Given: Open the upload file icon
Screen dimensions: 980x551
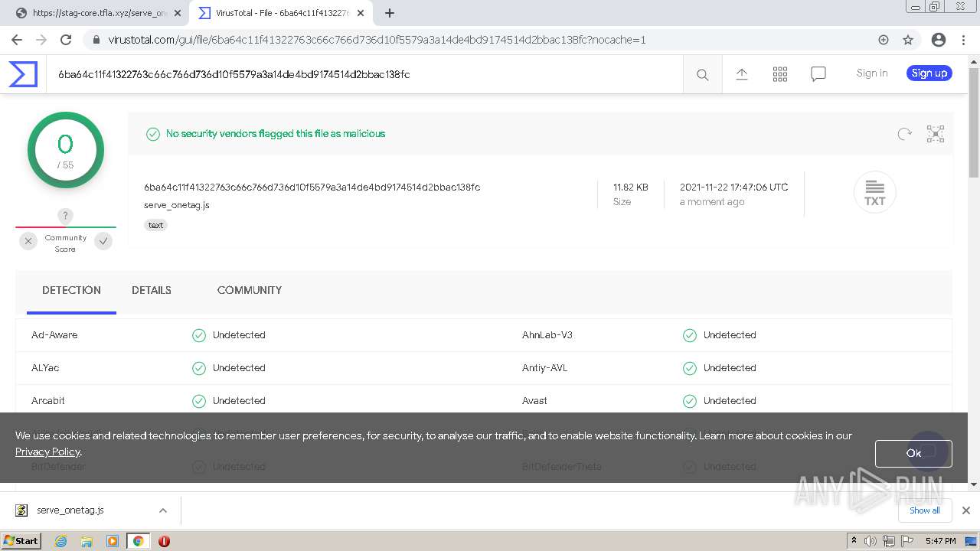Looking at the screenshot, I should (x=742, y=73).
